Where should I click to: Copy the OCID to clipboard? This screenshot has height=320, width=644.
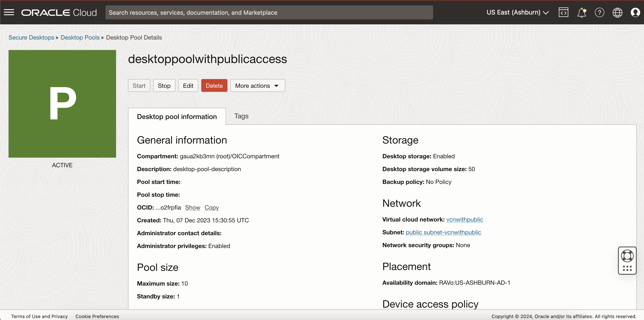[211, 207]
